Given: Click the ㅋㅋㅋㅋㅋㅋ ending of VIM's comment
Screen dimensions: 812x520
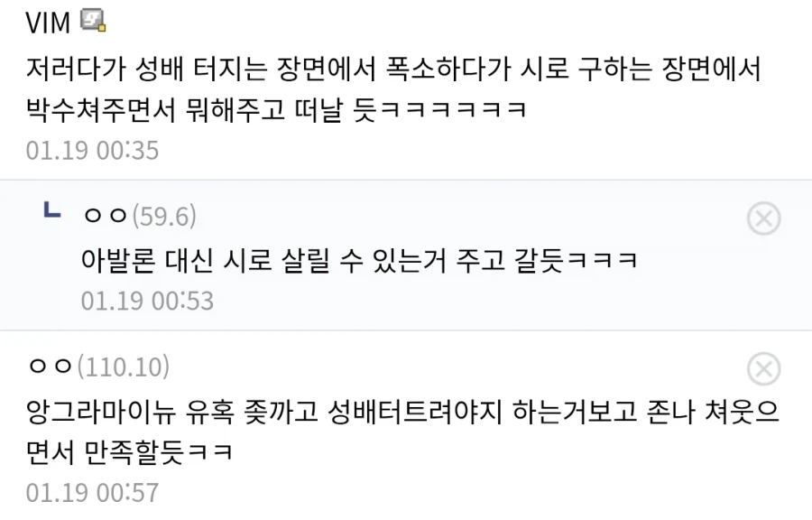Looking at the screenshot, I should pos(454,110).
